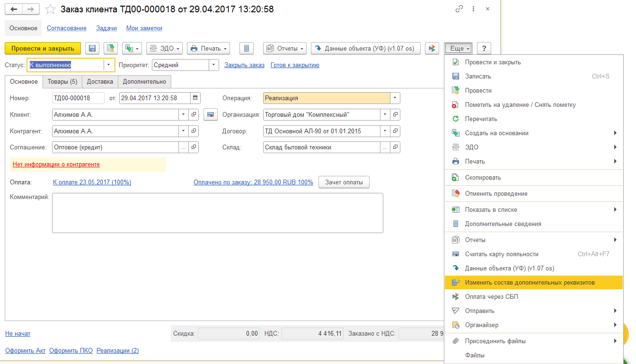The width and height of the screenshot is (636, 364).
Task: Open the Соглашение record button
Action: pyautogui.click(x=194, y=147)
